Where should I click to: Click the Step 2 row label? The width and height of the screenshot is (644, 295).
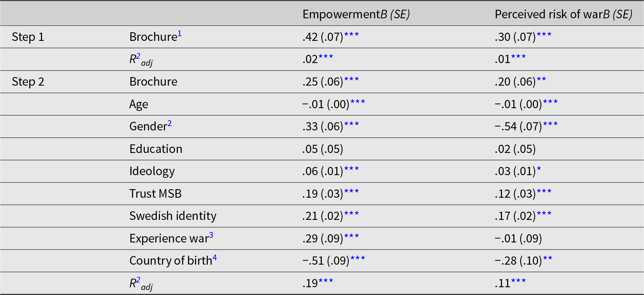(x=28, y=82)
